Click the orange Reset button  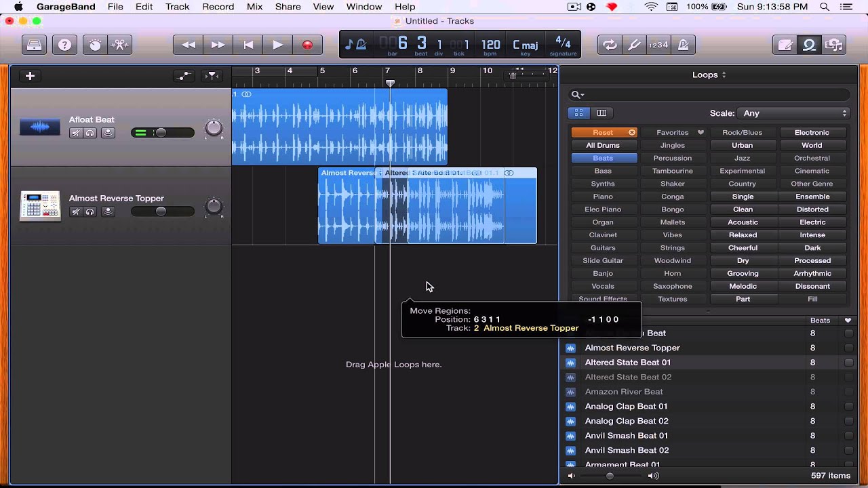604,132
